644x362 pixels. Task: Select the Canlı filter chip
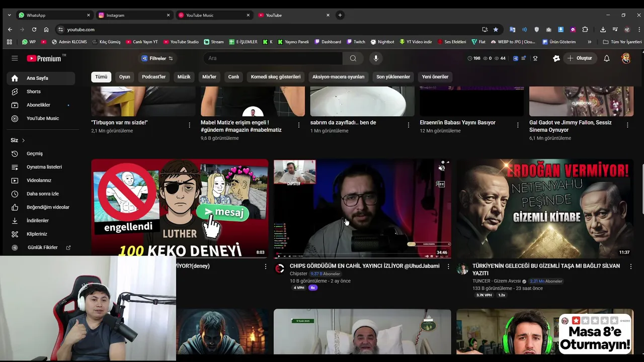pos(233,77)
